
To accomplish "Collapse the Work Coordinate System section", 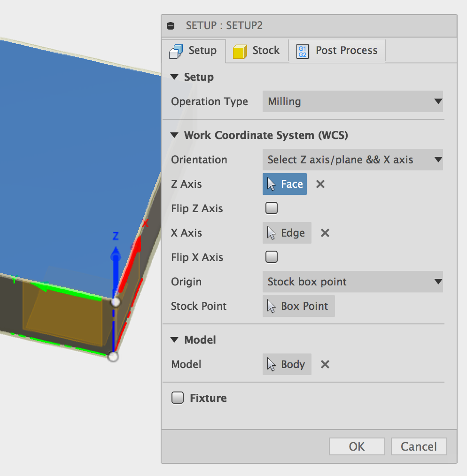I will (x=174, y=135).
